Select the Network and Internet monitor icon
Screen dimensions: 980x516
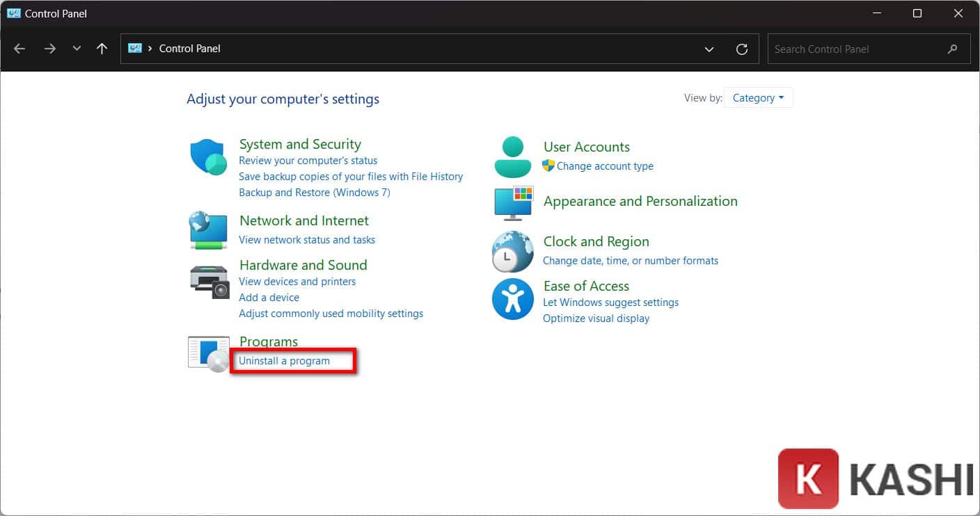pyautogui.click(x=207, y=230)
